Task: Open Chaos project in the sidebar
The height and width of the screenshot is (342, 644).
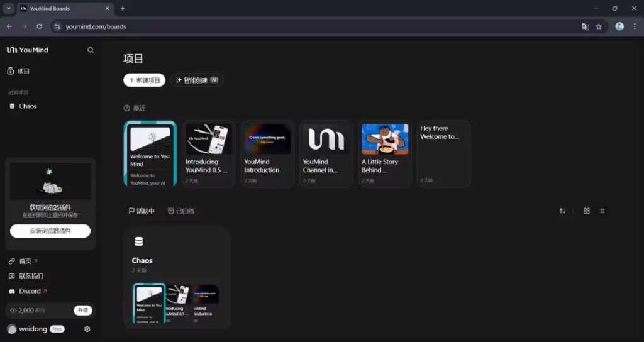Action: (28, 106)
